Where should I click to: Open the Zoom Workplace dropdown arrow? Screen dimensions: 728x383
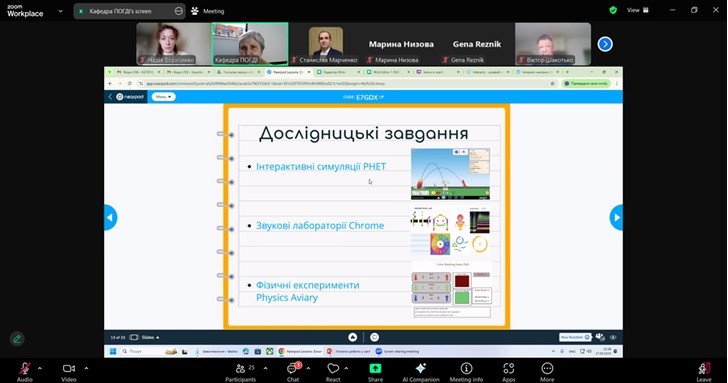coord(60,11)
